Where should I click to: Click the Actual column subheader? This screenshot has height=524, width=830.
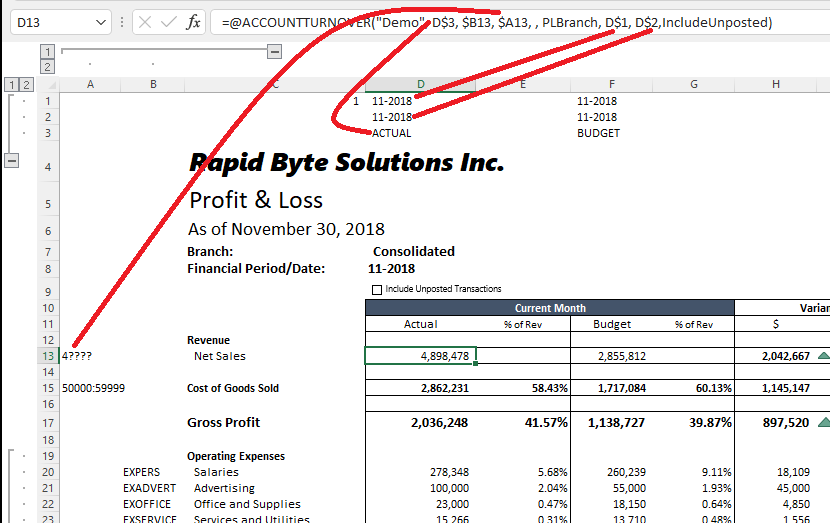(x=420, y=324)
